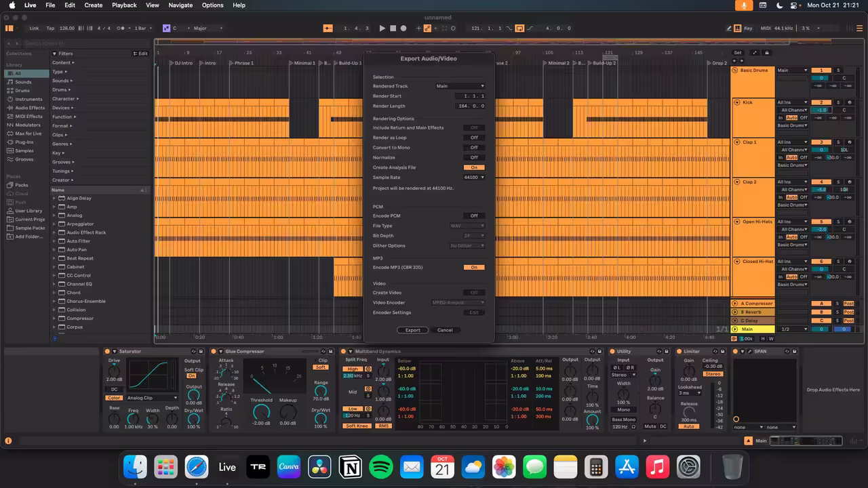This screenshot has height=488, width=868.
Task: Open Notion from the Dock
Action: (x=351, y=467)
